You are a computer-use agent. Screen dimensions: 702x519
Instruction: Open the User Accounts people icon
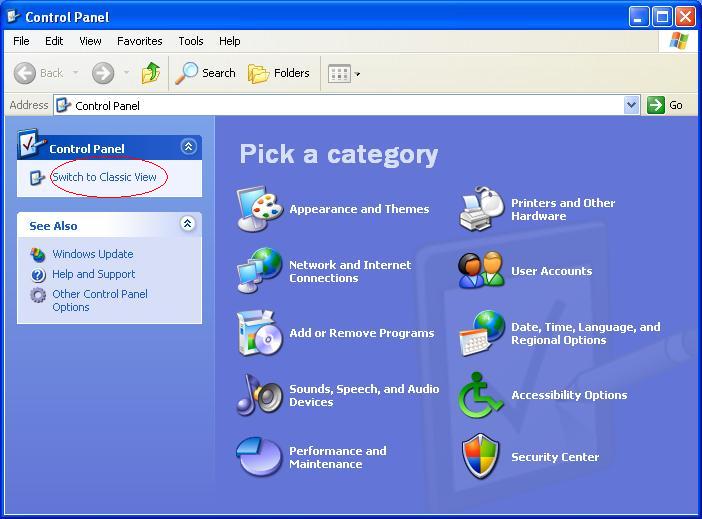pos(481,270)
